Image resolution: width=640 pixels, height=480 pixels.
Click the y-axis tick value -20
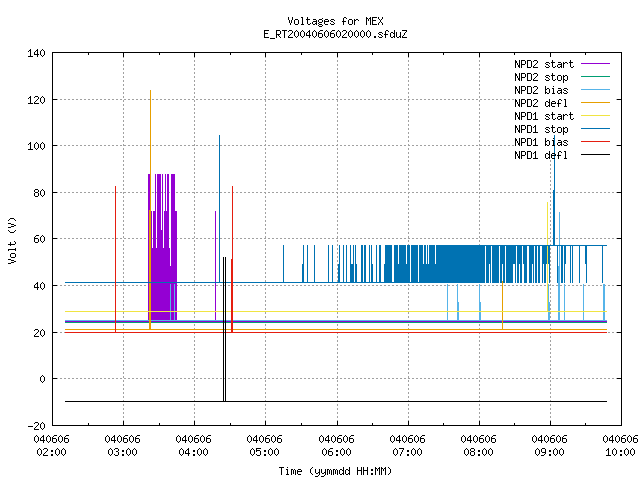pyautogui.click(x=36, y=426)
